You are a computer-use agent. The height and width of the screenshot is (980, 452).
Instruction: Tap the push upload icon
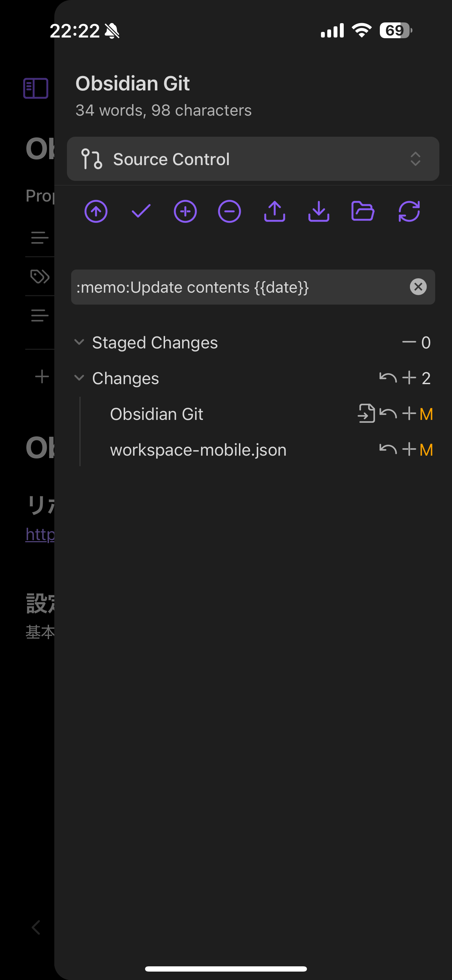(x=274, y=211)
